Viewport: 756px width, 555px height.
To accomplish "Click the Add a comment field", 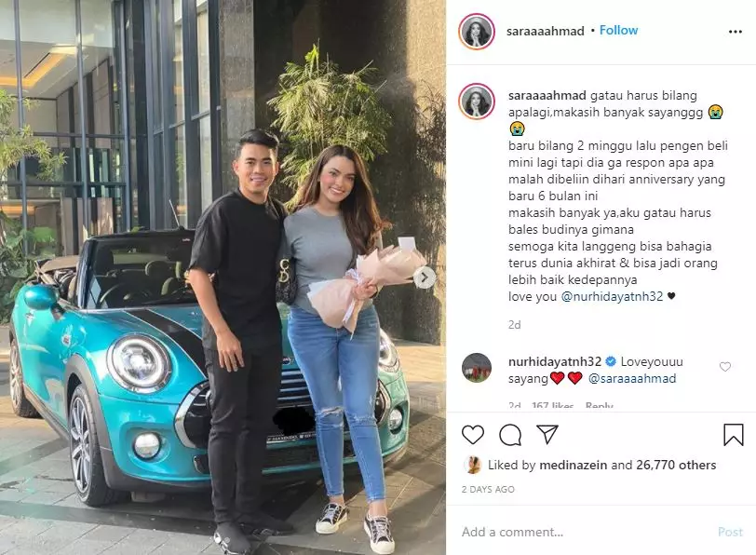I will coord(586,532).
